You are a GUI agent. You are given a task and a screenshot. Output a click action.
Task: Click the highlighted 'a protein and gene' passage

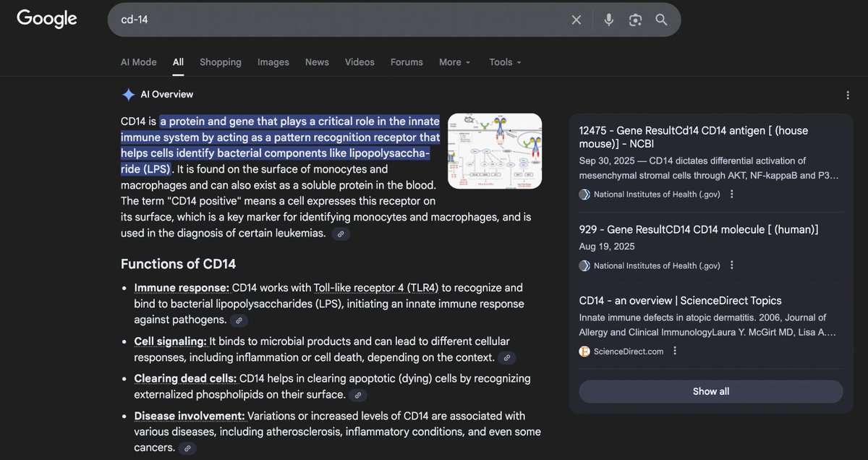(280, 145)
